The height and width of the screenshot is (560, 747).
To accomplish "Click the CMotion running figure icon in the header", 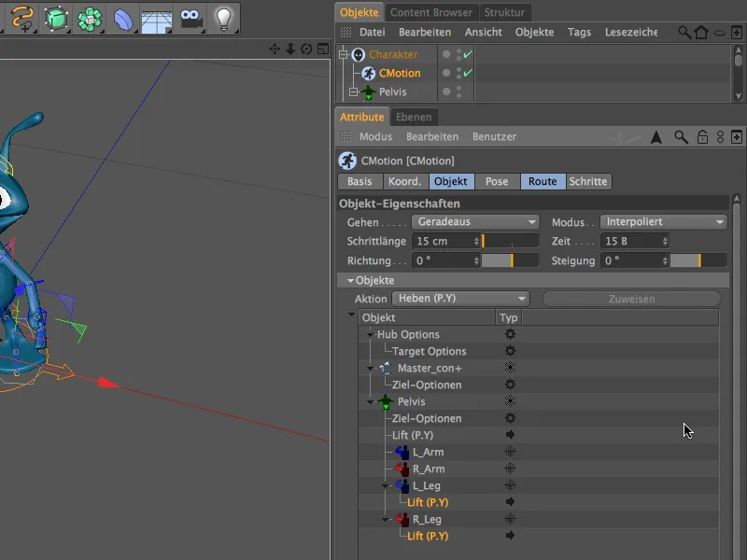I will (347, 161).
